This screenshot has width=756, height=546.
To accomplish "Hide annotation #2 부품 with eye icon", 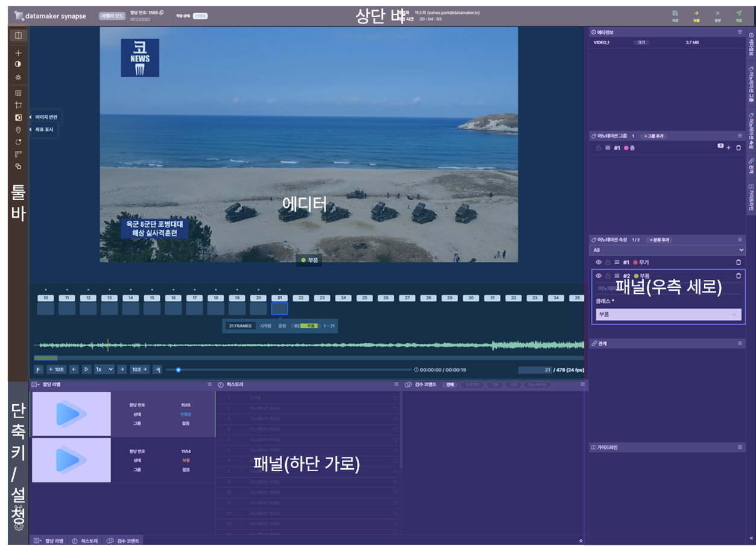I will tap(599, 276).
